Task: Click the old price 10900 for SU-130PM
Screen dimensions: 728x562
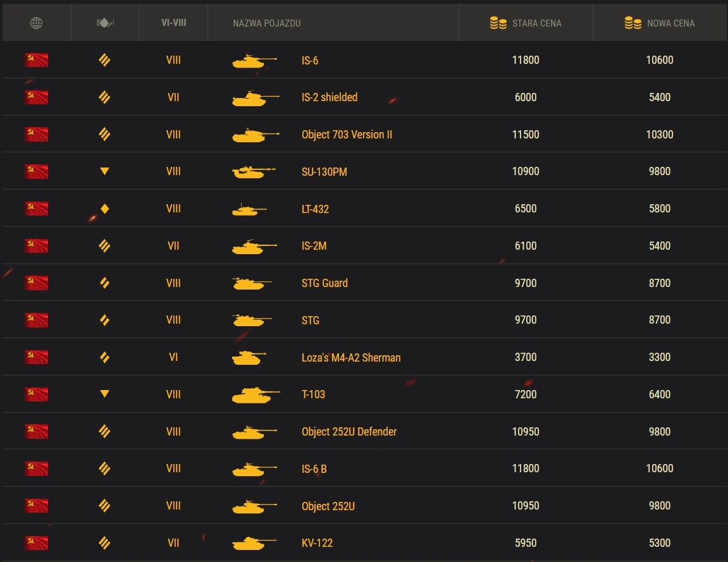Action: click(x=526, y=171)
